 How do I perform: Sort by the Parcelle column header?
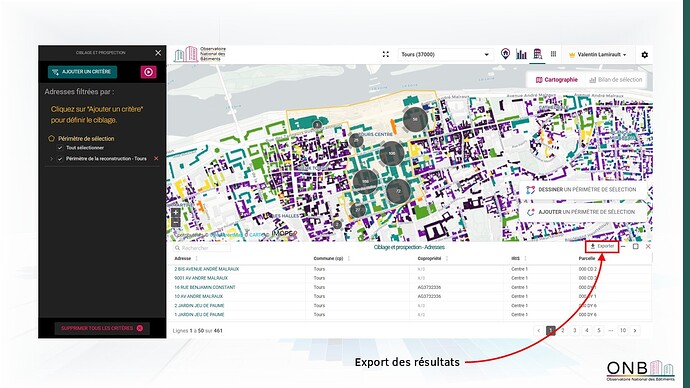[587, 259]
